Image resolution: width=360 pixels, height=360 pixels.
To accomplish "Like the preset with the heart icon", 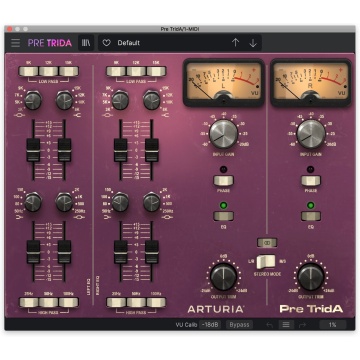I will tap(106, 43).
